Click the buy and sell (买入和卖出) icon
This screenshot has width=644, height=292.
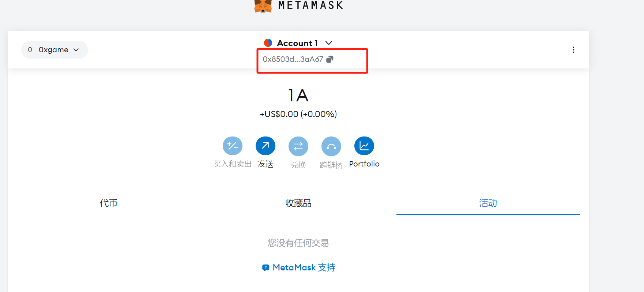tap(233, 146)
